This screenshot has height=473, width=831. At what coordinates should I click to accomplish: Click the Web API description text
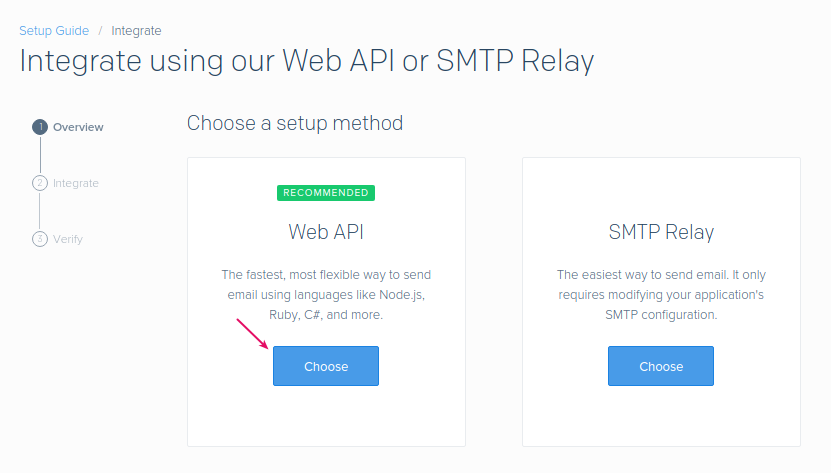[x=326, y=294]
